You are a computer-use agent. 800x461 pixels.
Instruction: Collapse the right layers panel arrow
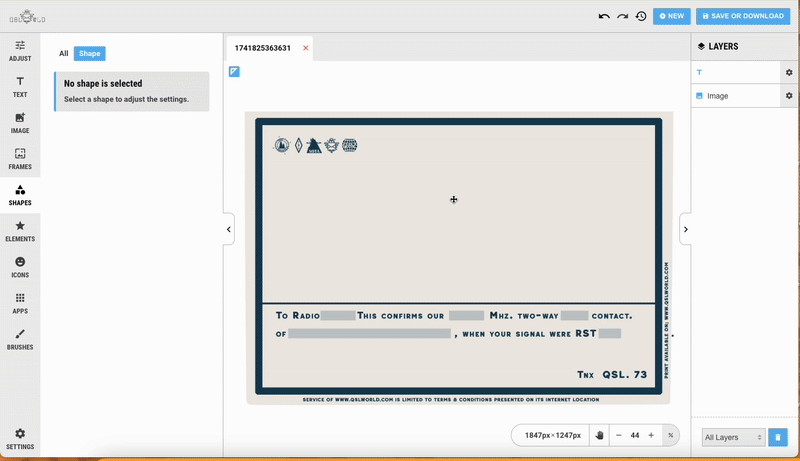(x=685, y=229)
